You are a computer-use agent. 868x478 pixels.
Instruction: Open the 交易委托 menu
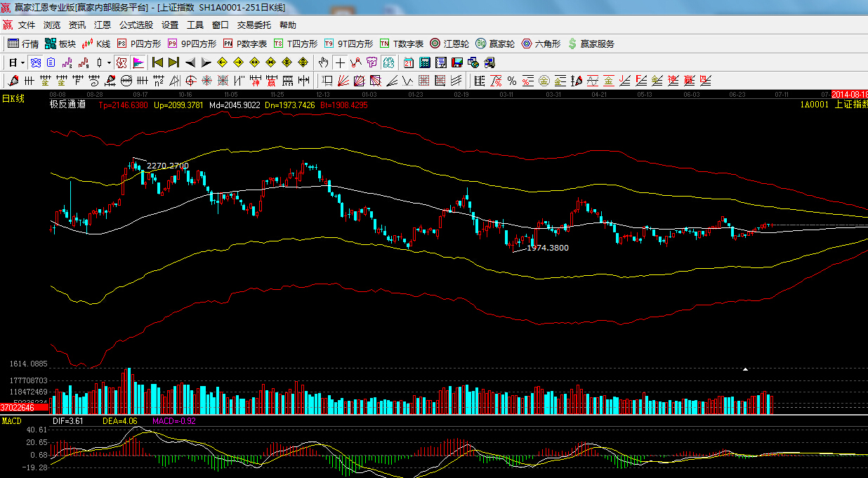point(254,25)
